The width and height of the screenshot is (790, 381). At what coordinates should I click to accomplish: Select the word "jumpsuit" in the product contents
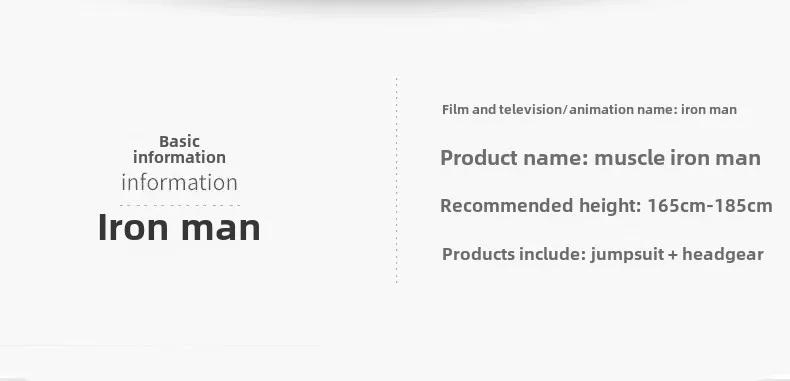(627, 255)
